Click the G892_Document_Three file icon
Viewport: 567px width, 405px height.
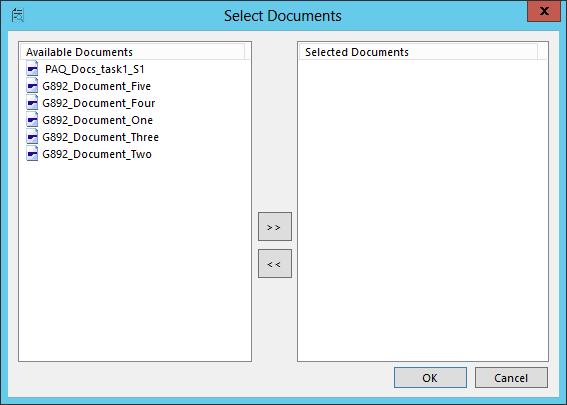pos(32,137)
